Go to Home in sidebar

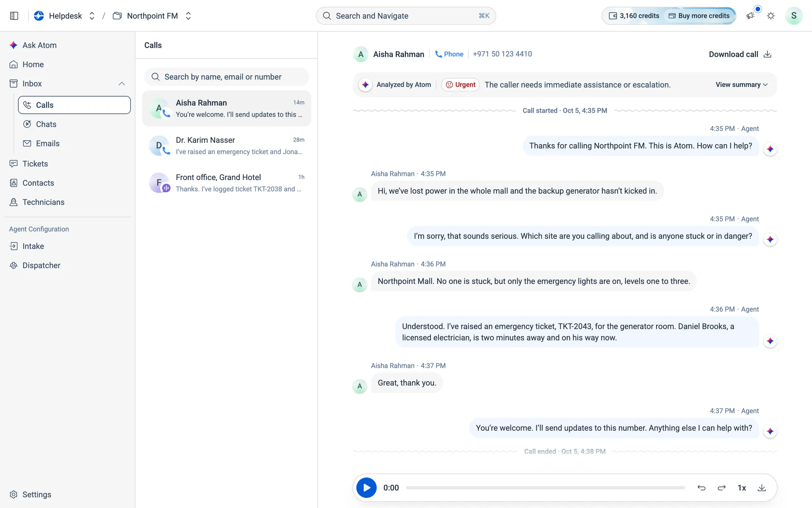26,64
